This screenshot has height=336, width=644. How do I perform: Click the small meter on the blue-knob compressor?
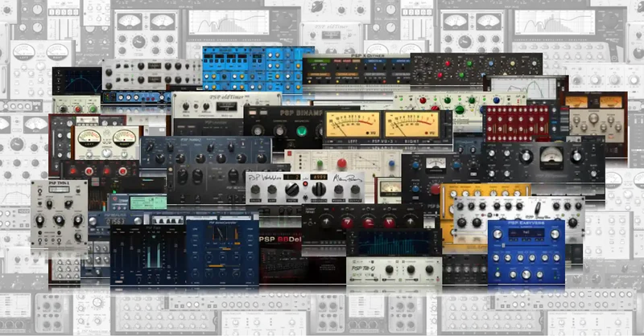[x=436, y=165]
